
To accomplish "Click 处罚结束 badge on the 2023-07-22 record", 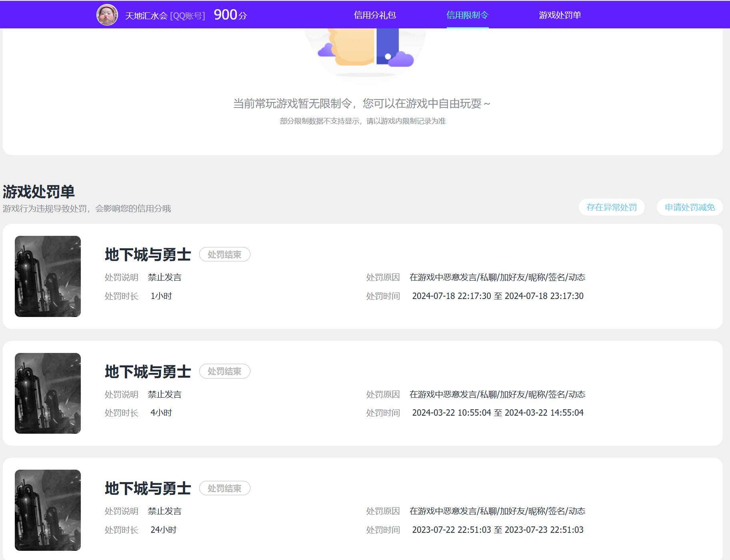I will tap(224, 488).
